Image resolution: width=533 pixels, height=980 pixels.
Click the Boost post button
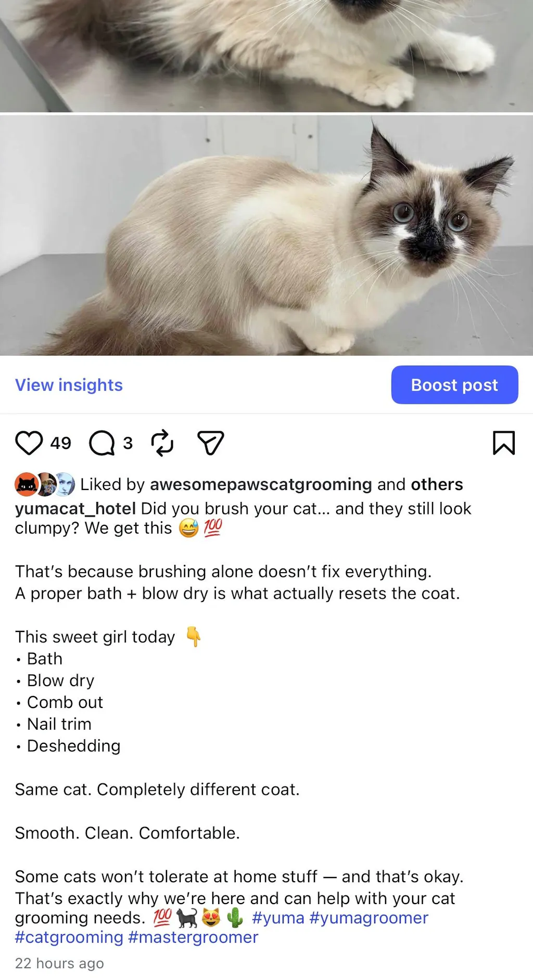(x=454, y=385)
